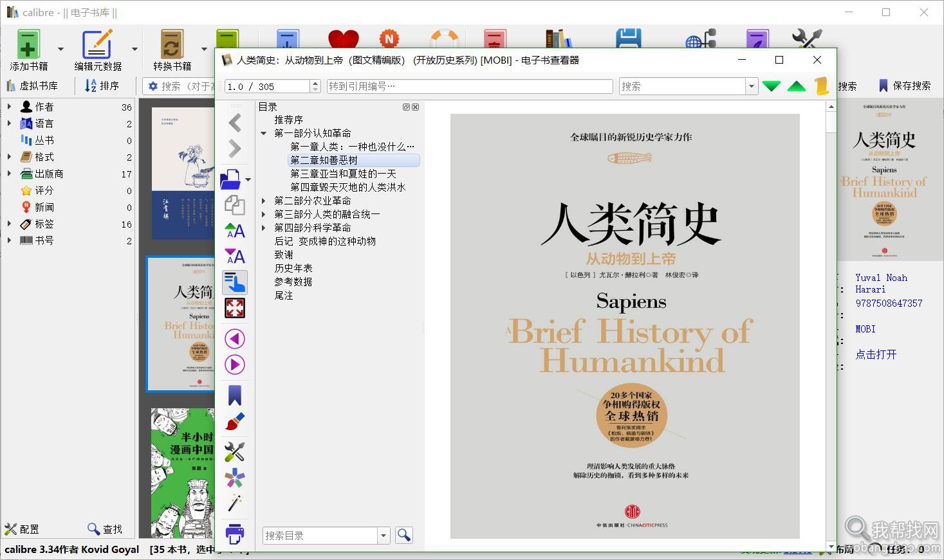Screen dimensions: 944x560
Task: Click the yellow scroll icon in viewer toolbar
Action: (x=821, y=86)
